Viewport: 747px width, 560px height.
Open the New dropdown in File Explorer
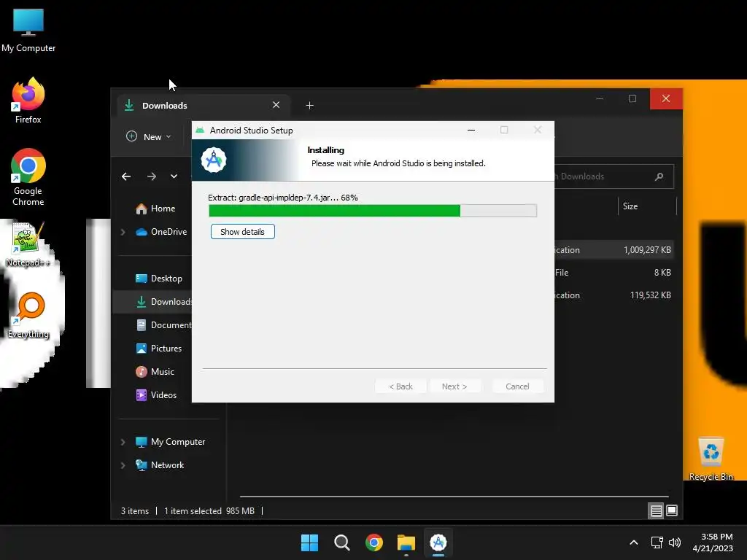[149, 136]
